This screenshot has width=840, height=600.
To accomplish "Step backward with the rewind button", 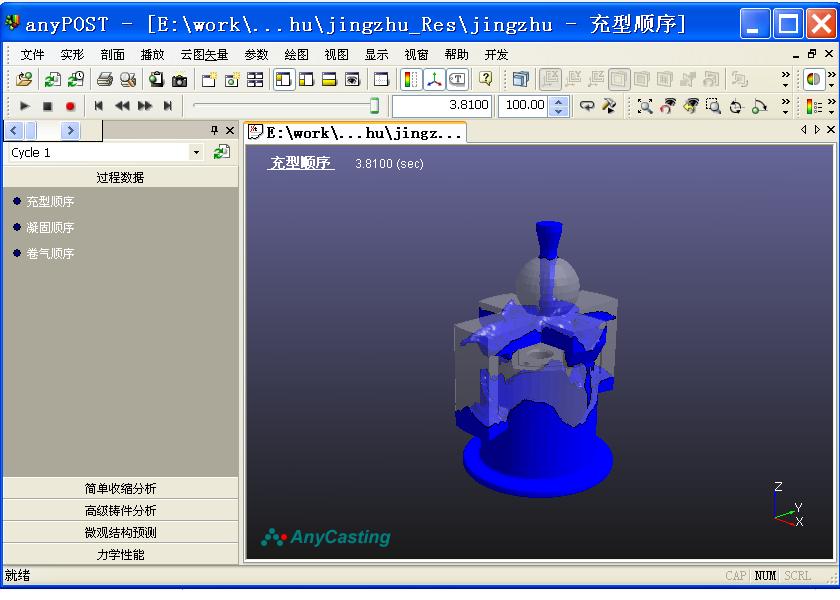I will click(122, 106).
